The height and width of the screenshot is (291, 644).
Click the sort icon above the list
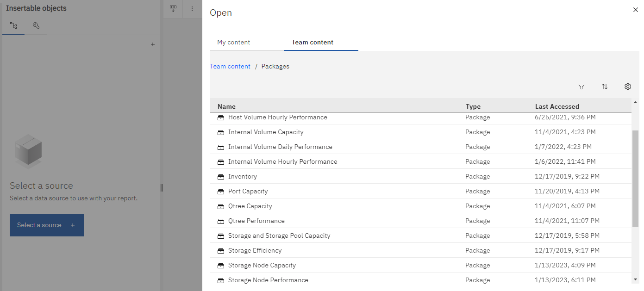pos(605,87)
